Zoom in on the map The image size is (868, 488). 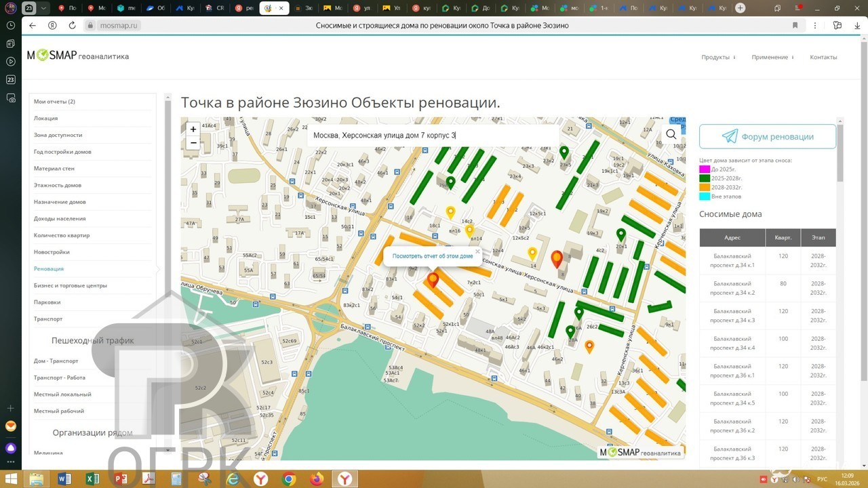(193, 129)
